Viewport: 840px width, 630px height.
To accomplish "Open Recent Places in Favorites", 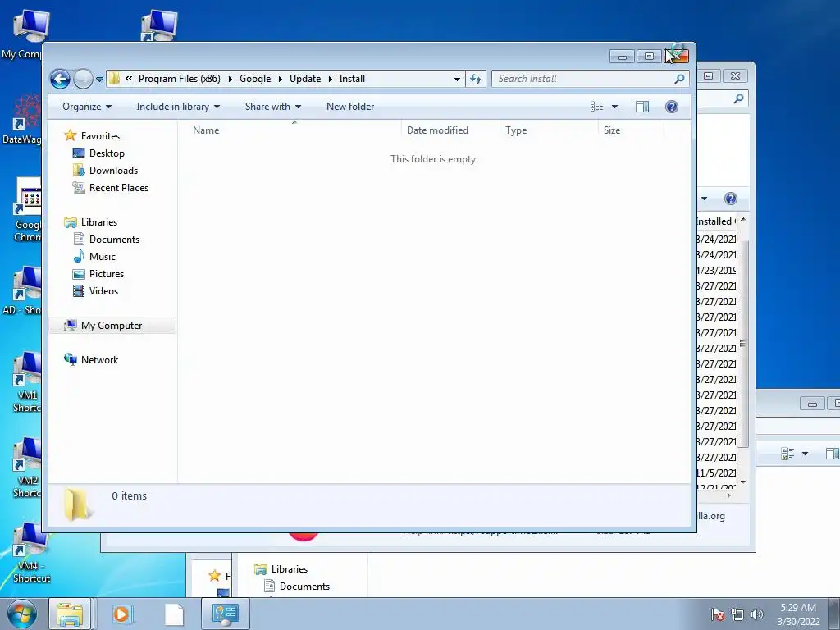I will [118, 188].
